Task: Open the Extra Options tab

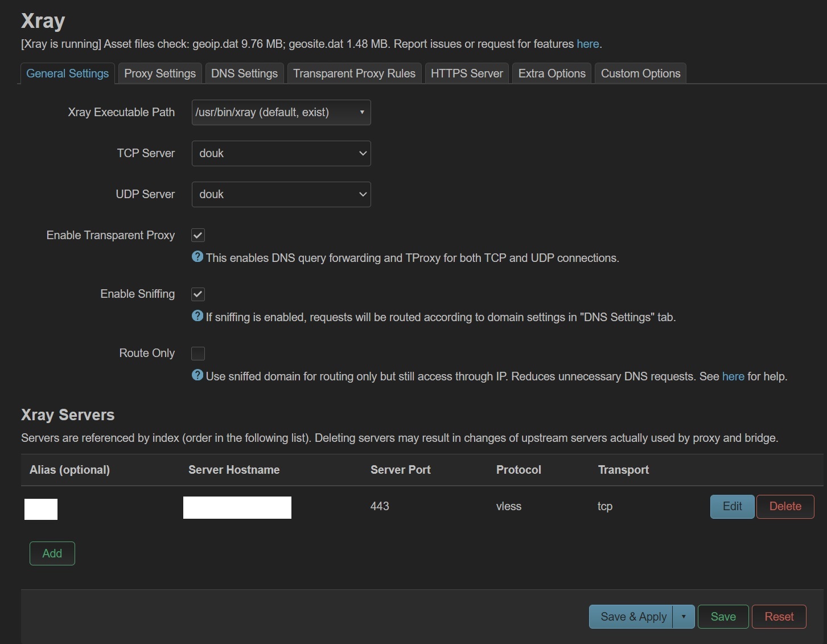Action: 552,73
